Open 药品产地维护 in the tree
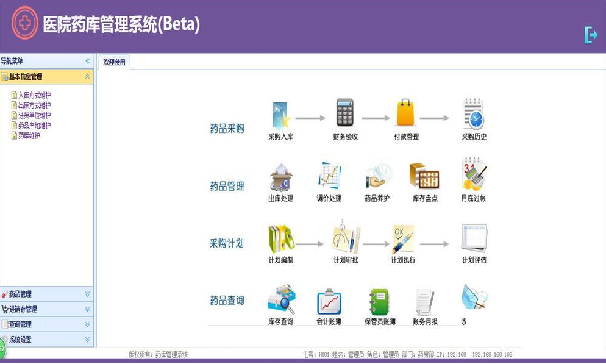The width and height of the screenshot is (606, 364). (34, 125)
